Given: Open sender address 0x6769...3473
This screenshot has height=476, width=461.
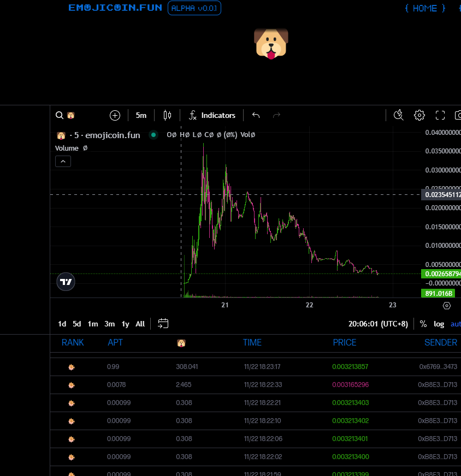Looking at the screenshot, I should 438,367.
